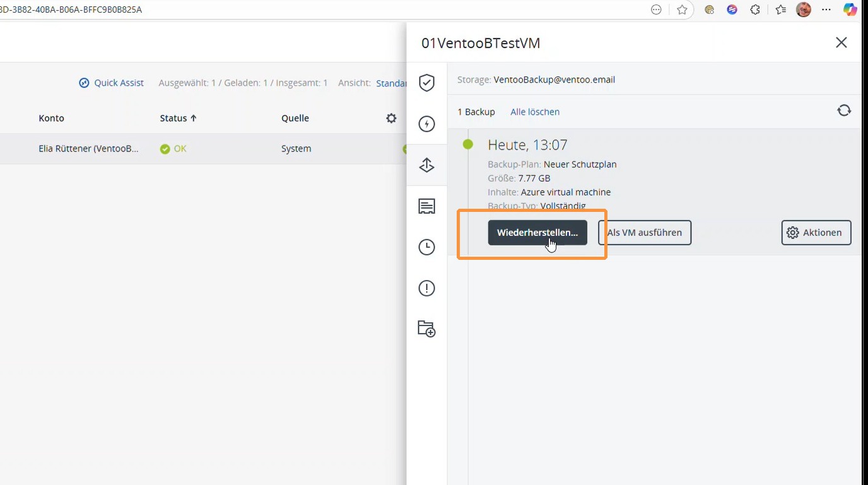Click the Wiederherstellen... button

coord(537,233)
